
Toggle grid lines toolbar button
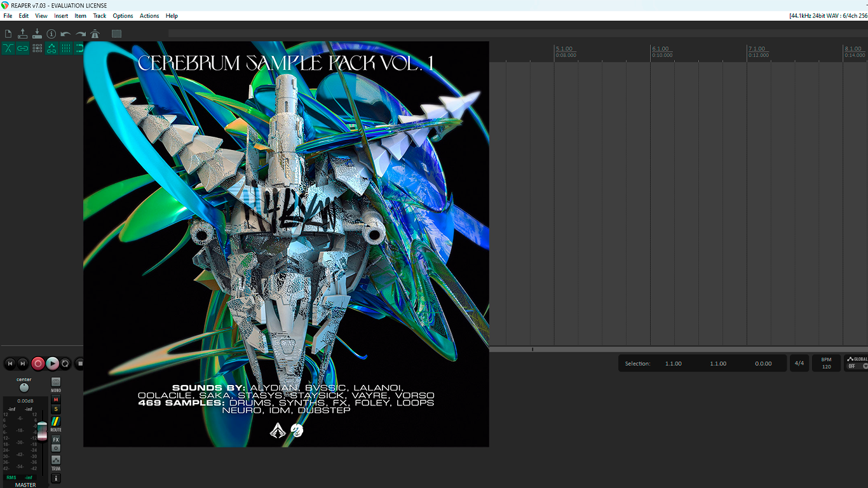(x=66, y=48)
